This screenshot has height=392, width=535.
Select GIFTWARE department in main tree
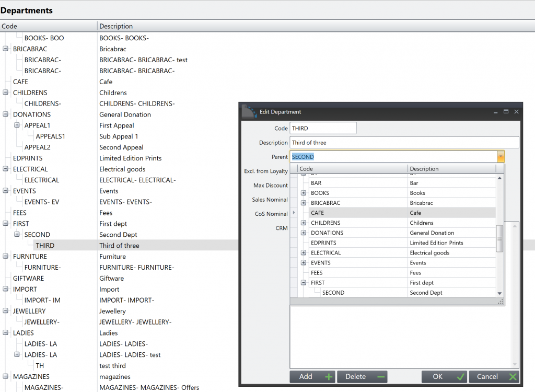tap(28, 278)
